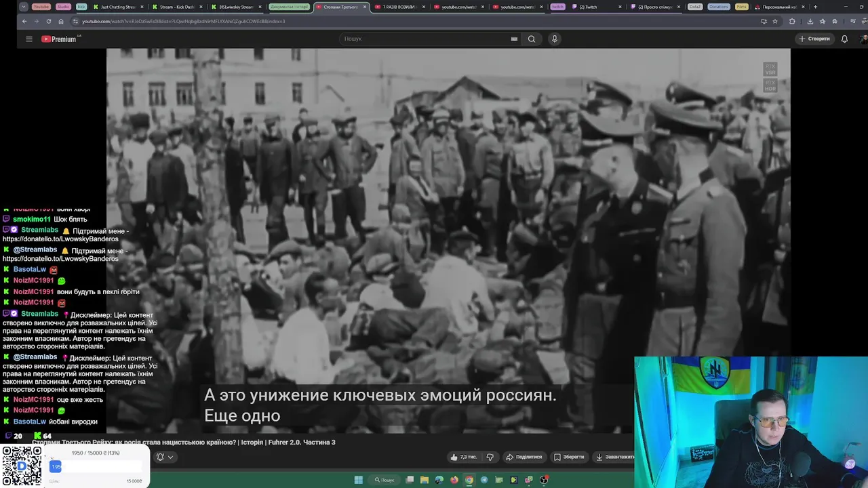Click chat message 'вони будуть в пеклі горіти'
This screenshot has width=868, height=488.
click(98, 291)
